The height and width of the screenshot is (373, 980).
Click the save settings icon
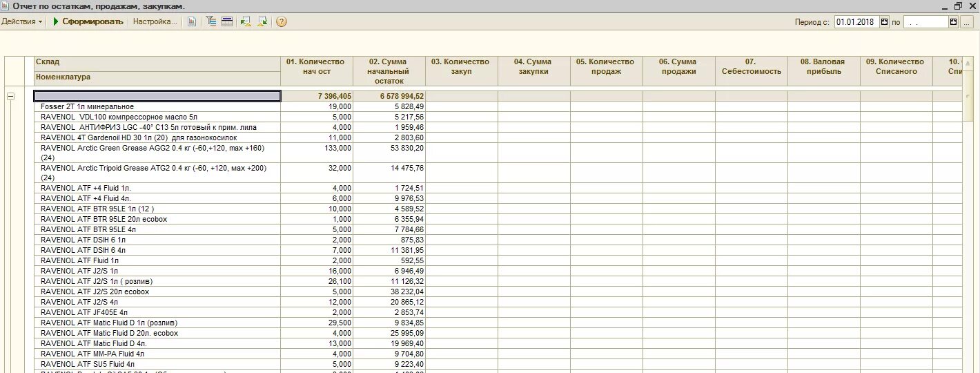(262, 21)
